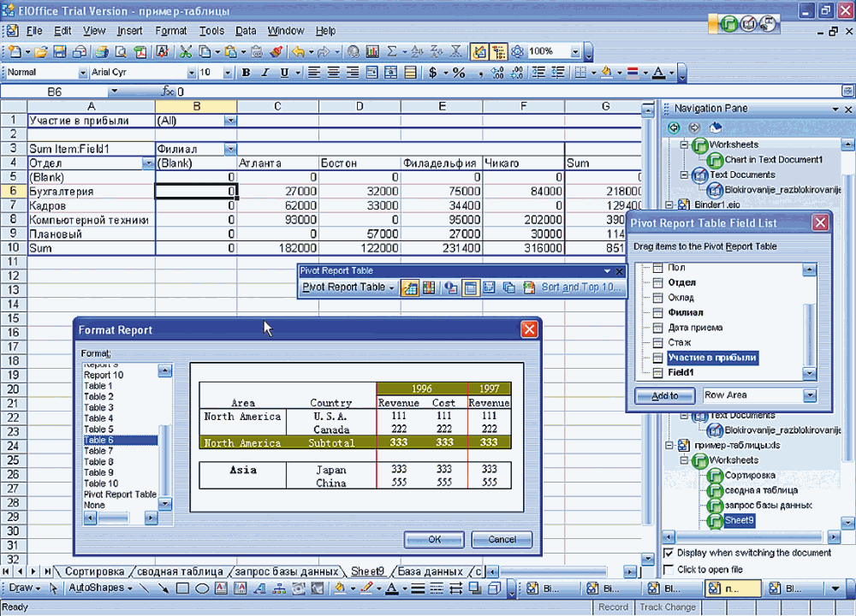
Task: Expand the Филиал field dropdown
Action: 229,149
